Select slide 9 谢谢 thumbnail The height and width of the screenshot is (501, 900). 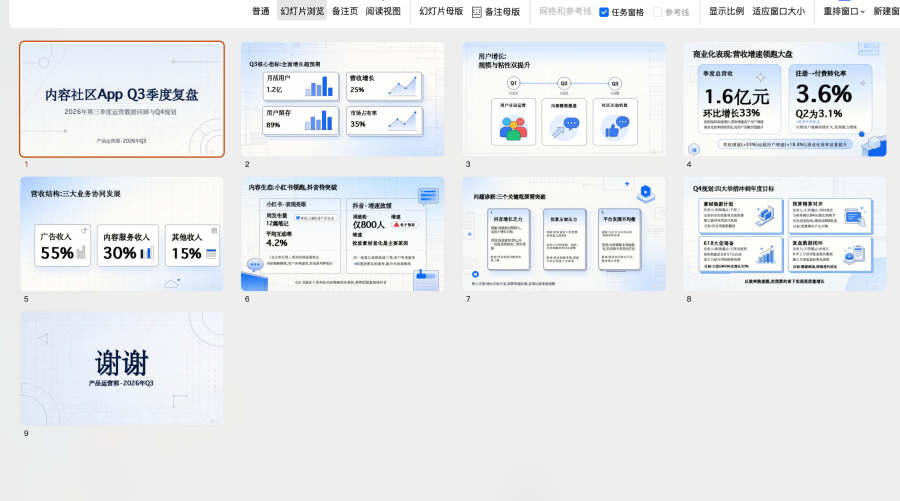pos(122,368)
